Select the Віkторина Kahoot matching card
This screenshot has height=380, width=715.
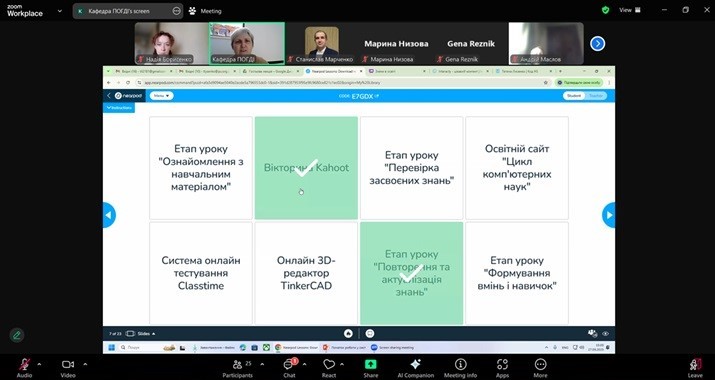306,168
